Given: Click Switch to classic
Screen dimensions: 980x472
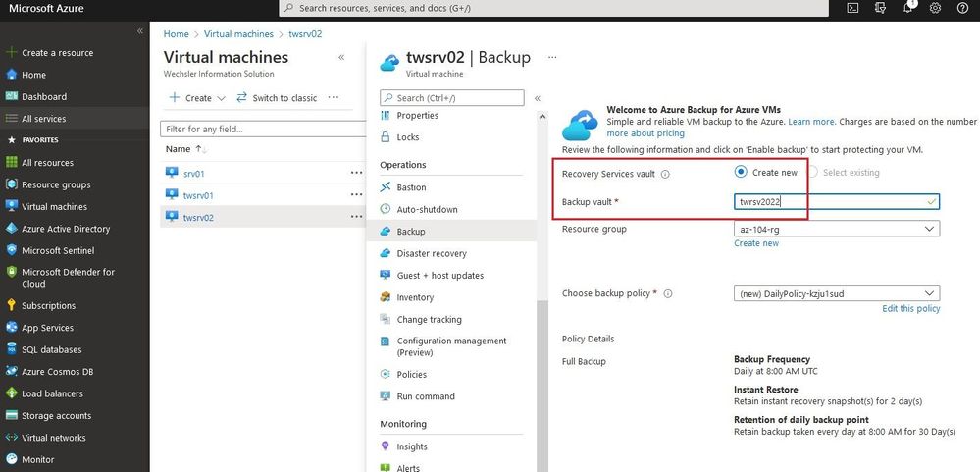Looking at the screenshot, I should pos(277,98).
